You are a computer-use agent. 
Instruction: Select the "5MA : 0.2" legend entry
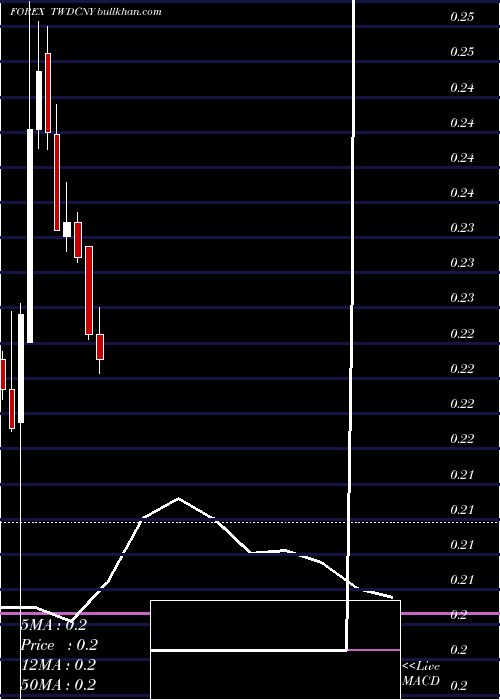(54, 625)
